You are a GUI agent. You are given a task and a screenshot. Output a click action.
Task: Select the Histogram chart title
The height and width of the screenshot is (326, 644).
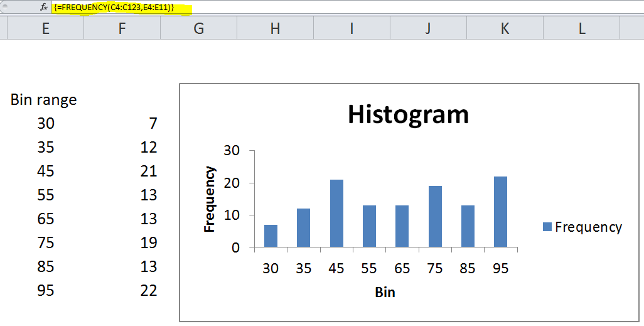tap(408, 116)
